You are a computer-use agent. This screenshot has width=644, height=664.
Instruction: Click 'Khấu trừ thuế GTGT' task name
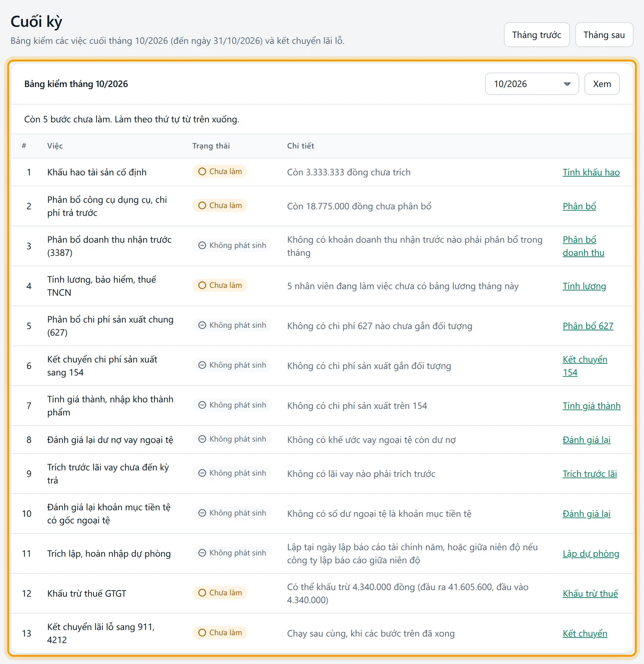(87, 594)
